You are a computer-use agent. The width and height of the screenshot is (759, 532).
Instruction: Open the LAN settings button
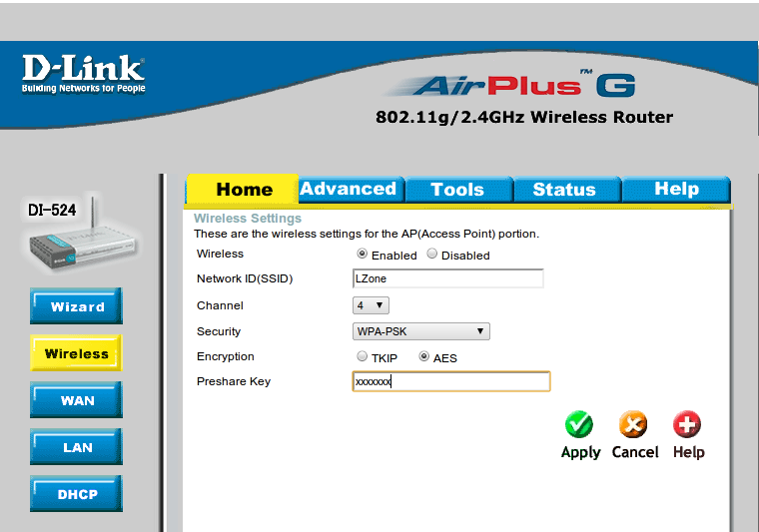point(77,447)
